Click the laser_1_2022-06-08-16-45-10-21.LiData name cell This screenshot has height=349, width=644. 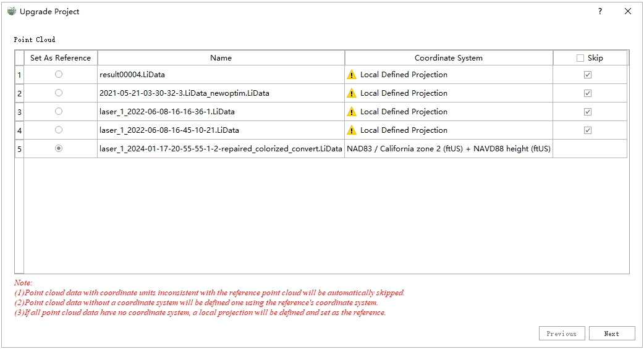click(x=221, y=130)
